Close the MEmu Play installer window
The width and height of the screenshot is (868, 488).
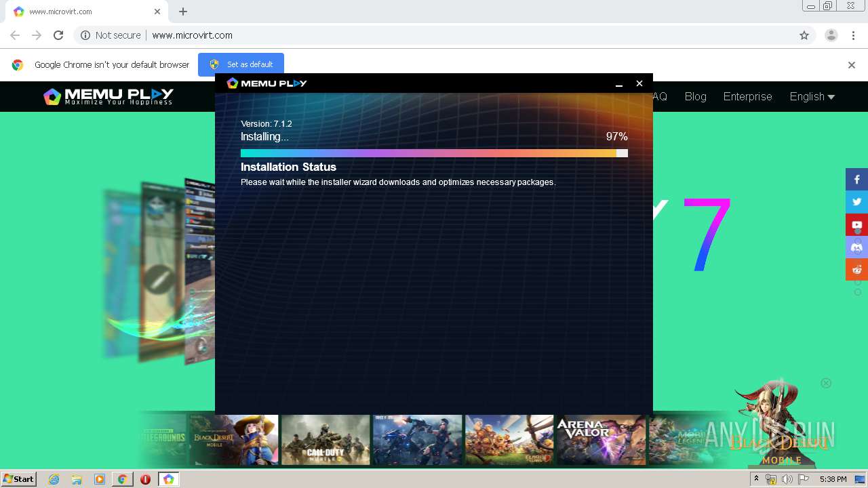[639, 83]
